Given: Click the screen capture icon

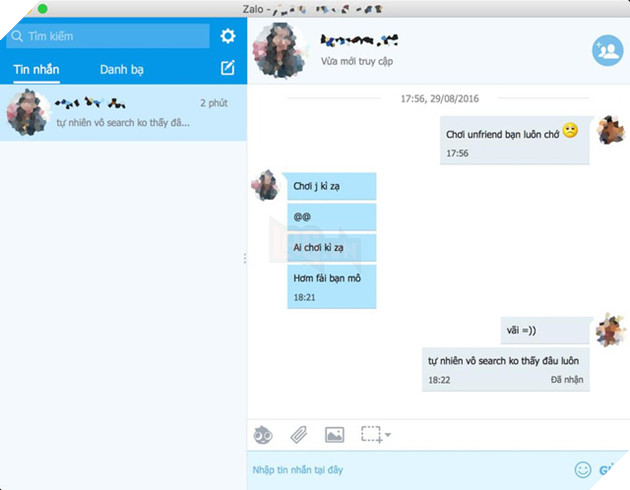Looking at the screenshot, I should pyautogui.click(x=370, y=434).
